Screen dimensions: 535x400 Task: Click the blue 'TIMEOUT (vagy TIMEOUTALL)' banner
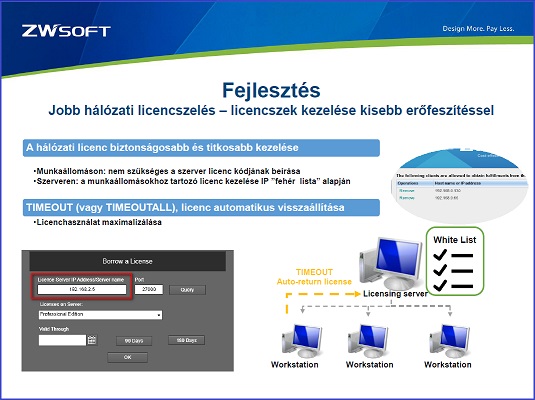tap(201, 208)
